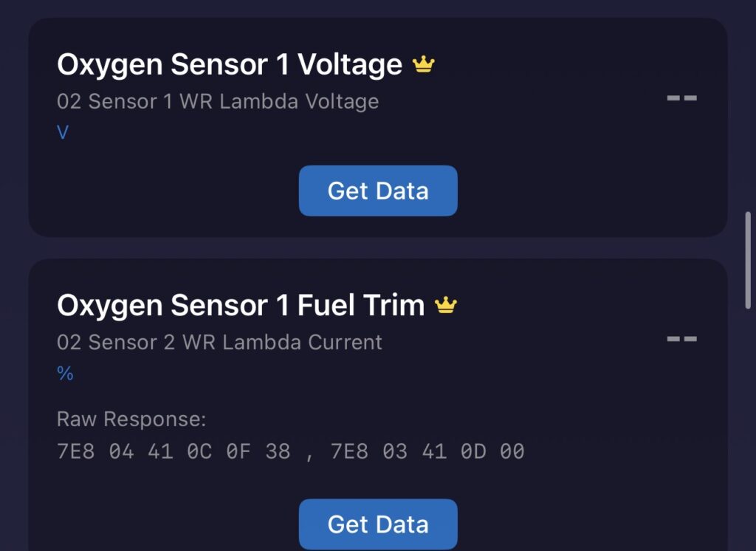Screen dimensions: 756x551
Task: Click the comma separating the raw response frames
Action: pos(309,453)
